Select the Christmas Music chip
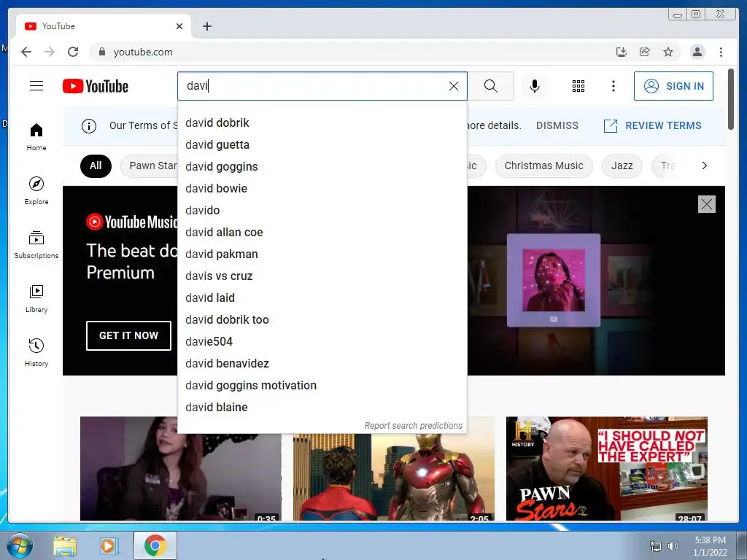The width and height of the screenshot is (747, 560). pos(543,166)
